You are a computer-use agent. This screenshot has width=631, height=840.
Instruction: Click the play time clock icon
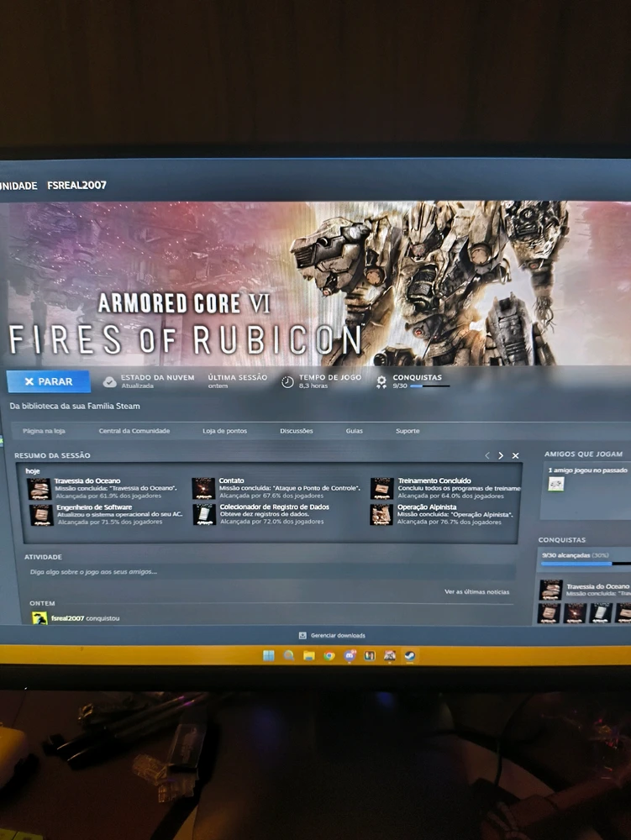tap(287, 381)
